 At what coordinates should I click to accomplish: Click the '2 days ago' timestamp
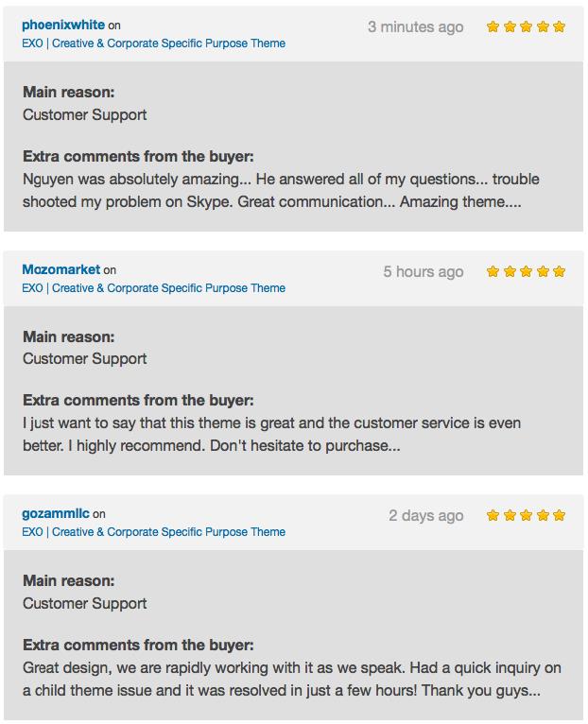coord(426,516)
